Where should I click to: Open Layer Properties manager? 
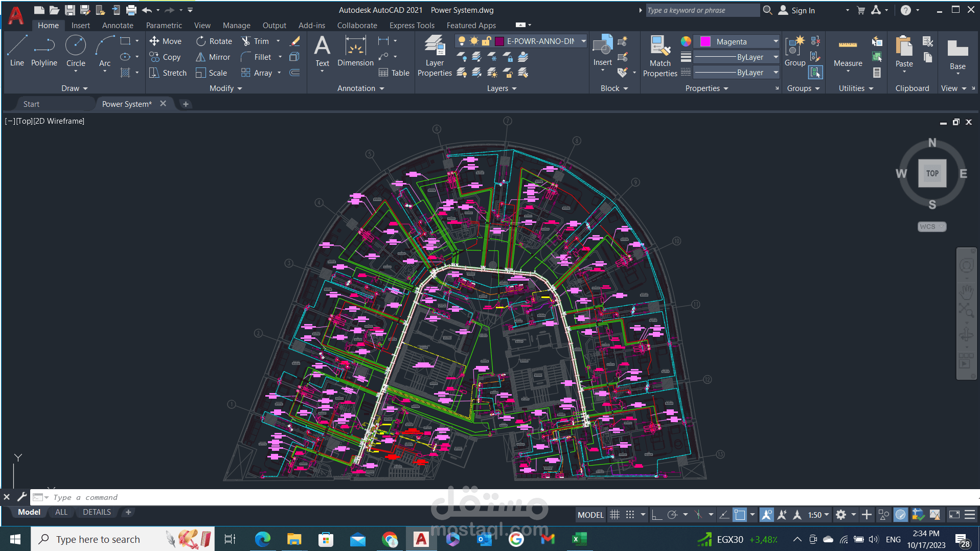coord(435,56)
